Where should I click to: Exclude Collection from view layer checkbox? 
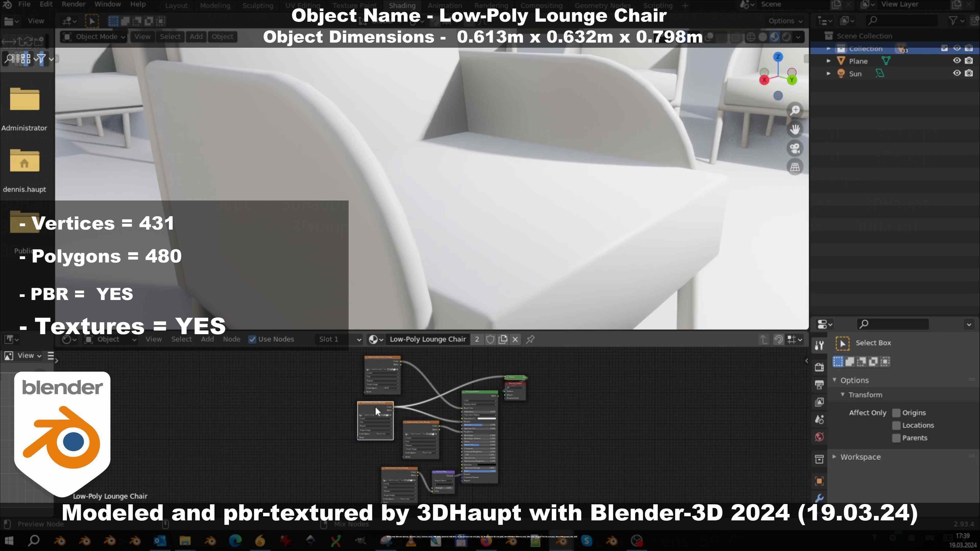point(944,48)
